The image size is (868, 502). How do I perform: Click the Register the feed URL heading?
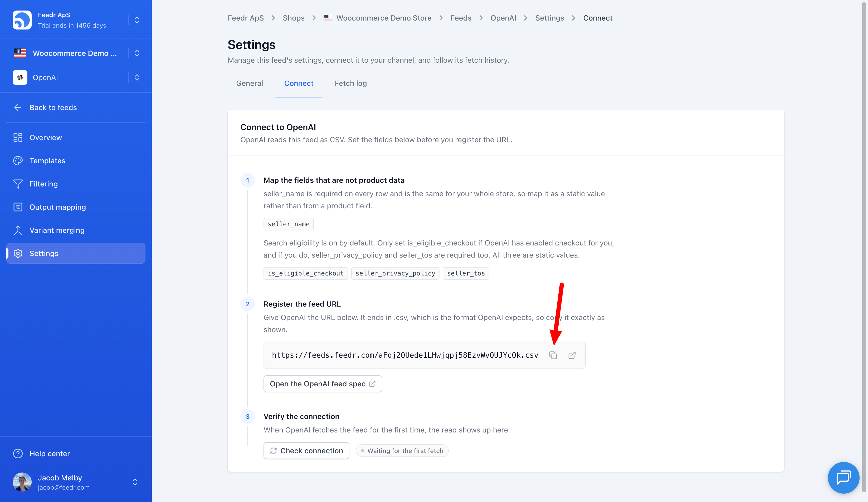(x=302, y=304)
